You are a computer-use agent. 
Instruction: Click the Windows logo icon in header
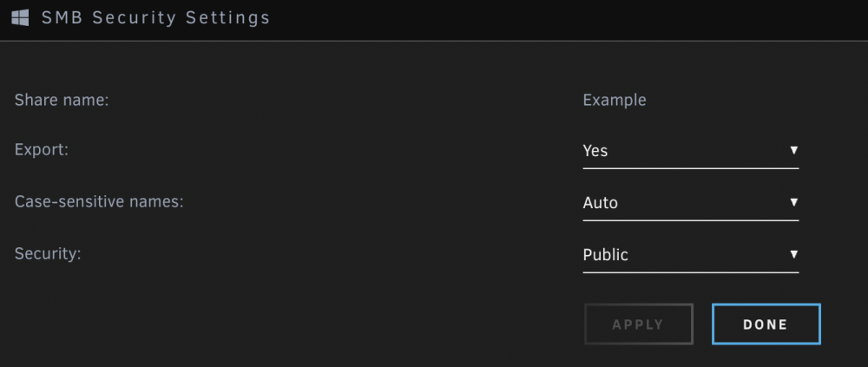20,17
